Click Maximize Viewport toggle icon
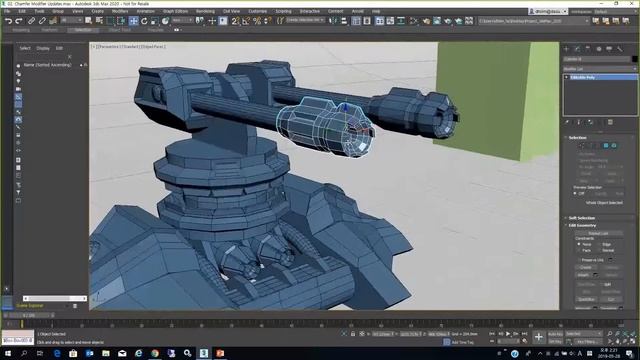Screen dimensions: 640x360 tap(632, 341)
